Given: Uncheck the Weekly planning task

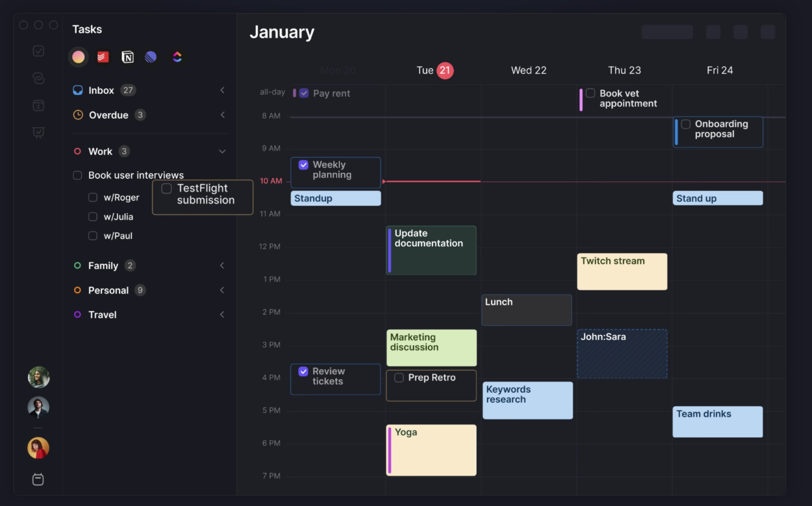Looking at the screenshot, I should pyautogui.click(x=304, y=165).
